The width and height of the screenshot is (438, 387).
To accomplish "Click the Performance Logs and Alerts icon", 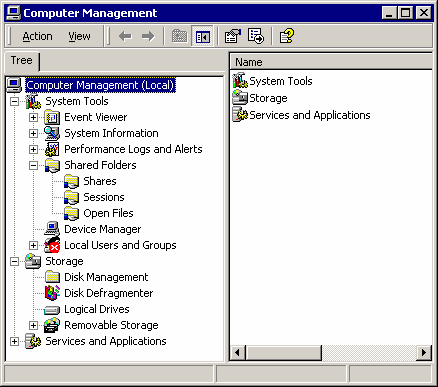I will [x=52, y=149].
